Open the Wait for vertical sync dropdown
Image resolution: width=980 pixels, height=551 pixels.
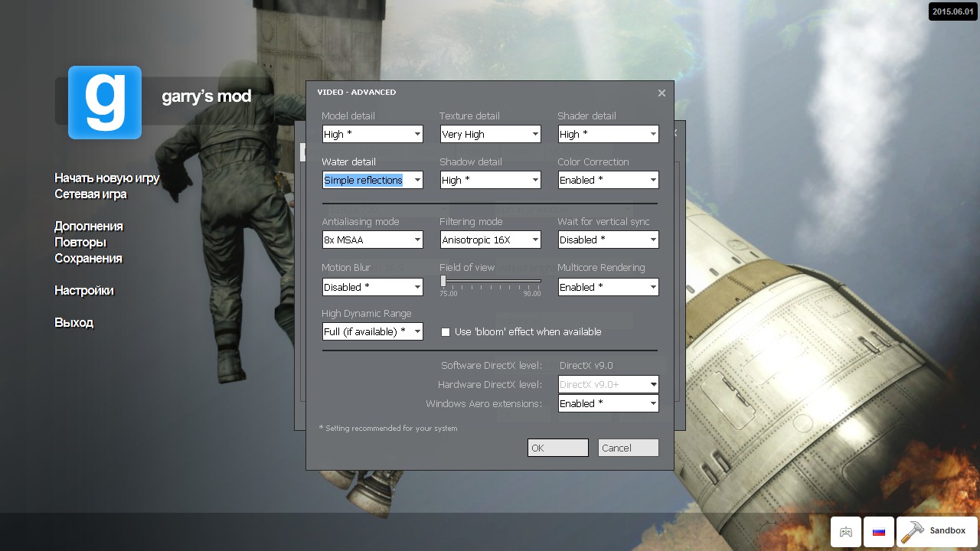pyautogui.click(x=608, y=240)
